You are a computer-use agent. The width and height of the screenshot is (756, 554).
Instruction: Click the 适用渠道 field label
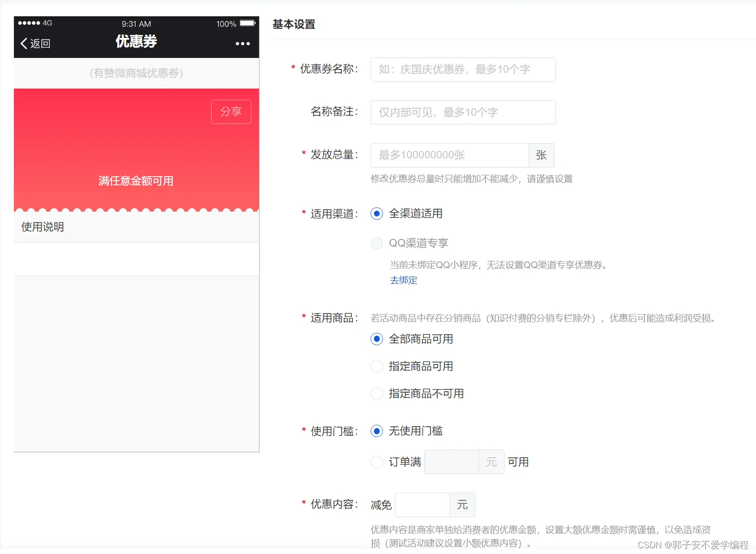[x=334, y=214]
